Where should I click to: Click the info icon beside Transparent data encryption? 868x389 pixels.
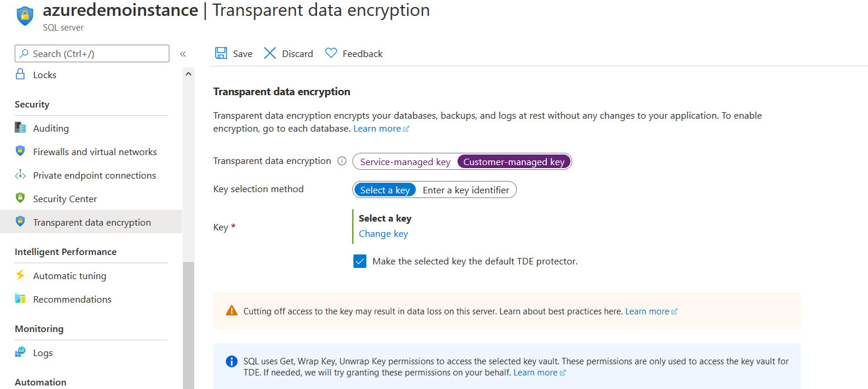(342, 161)
